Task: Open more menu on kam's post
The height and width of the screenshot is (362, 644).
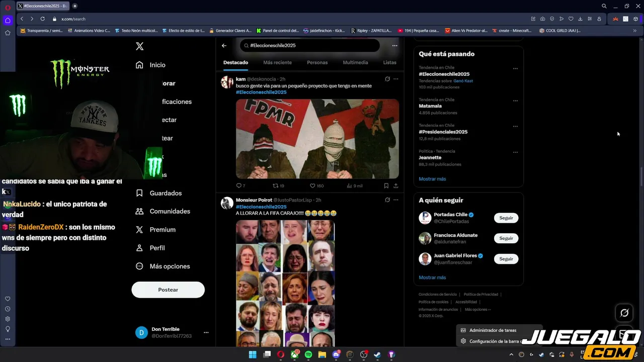Action: [396, 79]
